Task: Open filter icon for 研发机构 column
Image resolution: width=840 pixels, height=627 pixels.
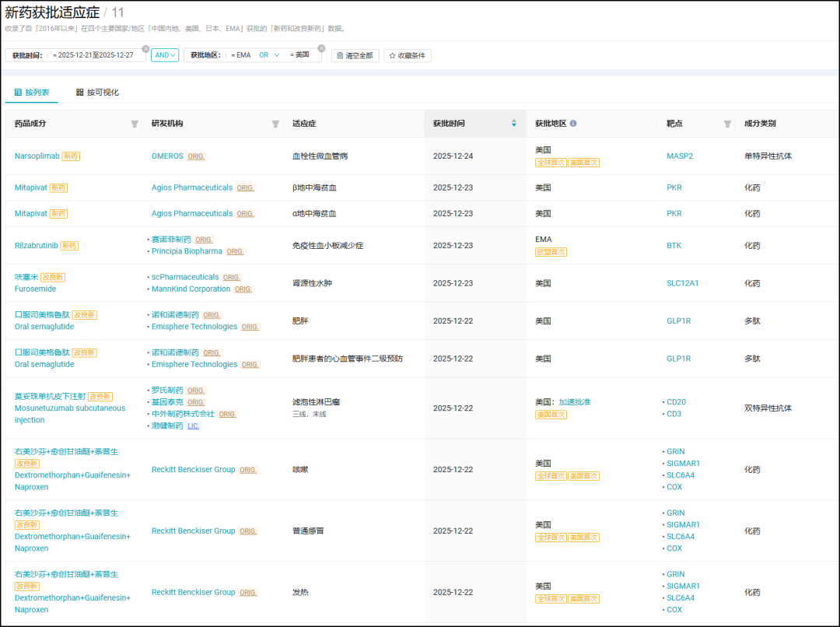Action: (275, 124)
